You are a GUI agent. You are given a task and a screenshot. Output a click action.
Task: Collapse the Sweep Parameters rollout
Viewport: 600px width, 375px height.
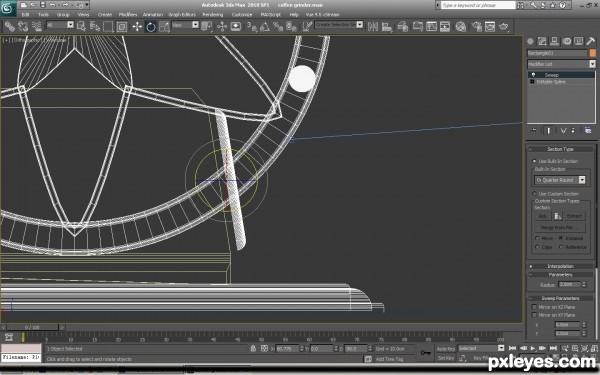click(560, 298)
